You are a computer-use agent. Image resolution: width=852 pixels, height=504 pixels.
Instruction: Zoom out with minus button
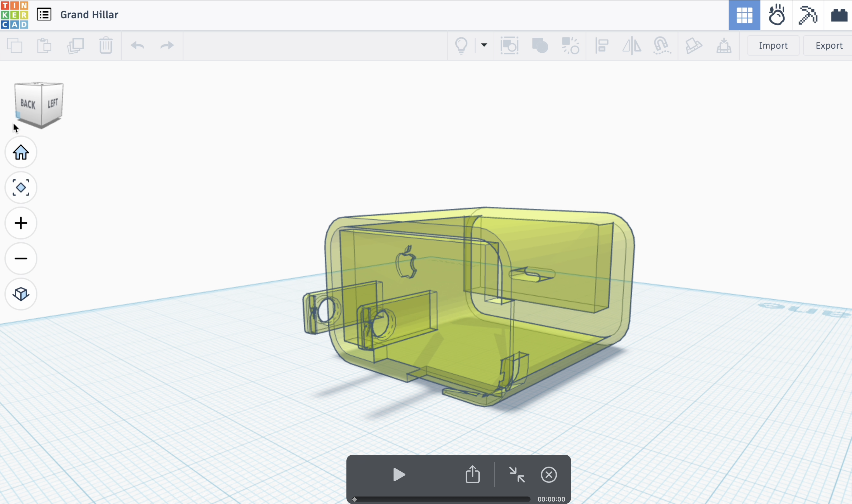point(21,259)
